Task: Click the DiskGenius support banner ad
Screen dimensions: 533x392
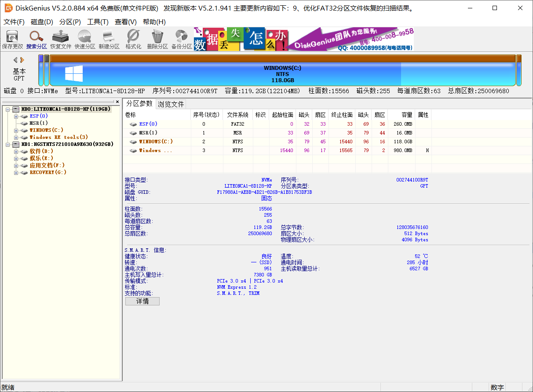Action: tap(303, 39)
